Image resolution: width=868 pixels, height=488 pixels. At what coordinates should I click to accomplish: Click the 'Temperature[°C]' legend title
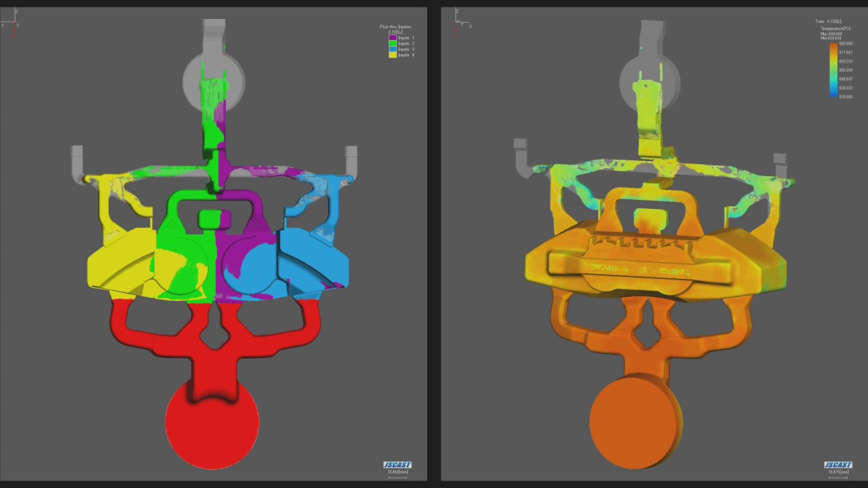(835, 28)
